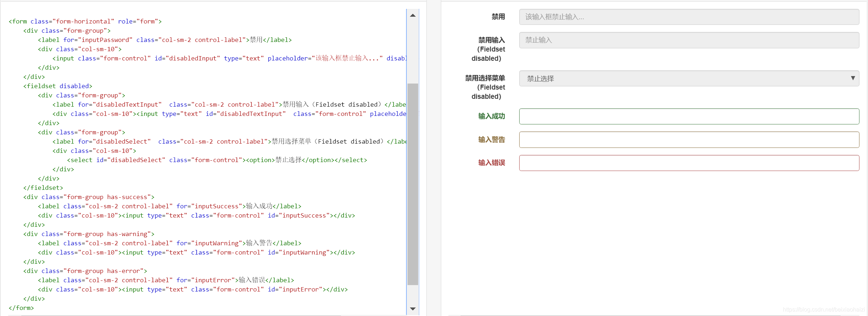
Task: Click the closing </fieldset> code line
Action: tap(43, 188)
